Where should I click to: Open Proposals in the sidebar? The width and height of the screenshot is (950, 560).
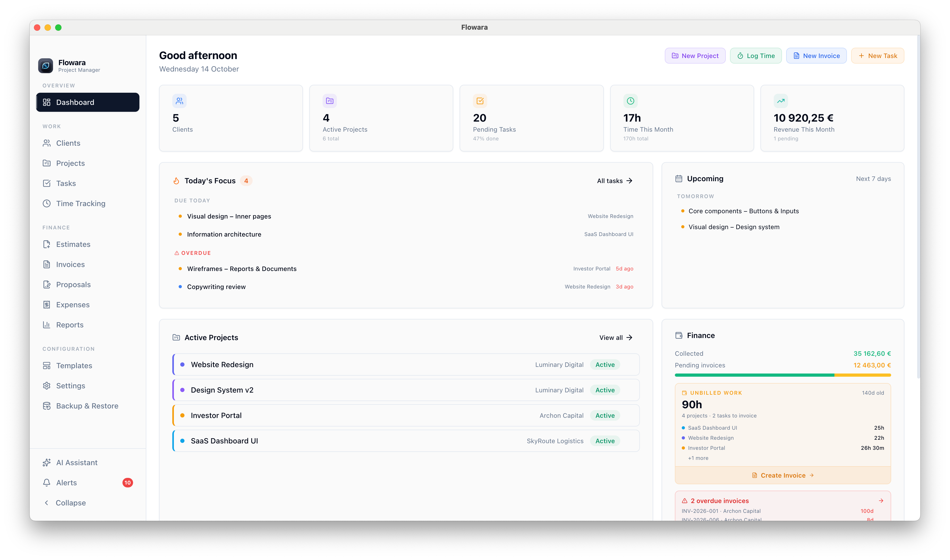pyautogui.click(x=87, y=285)
